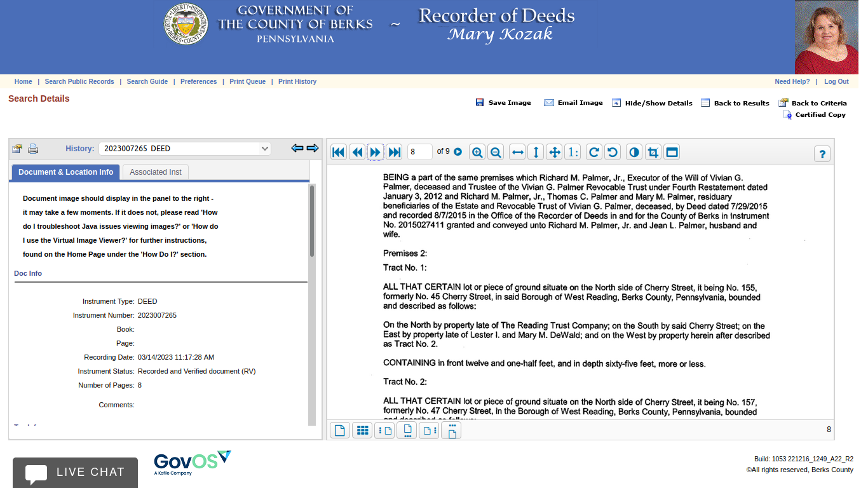
Task: Show thumbnails below the page
Action: pos(407,430)
